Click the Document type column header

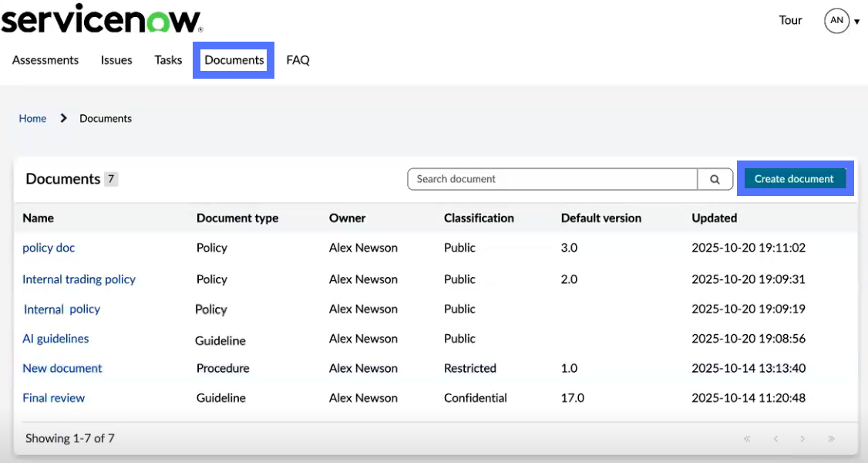click(x=237, y=218)
